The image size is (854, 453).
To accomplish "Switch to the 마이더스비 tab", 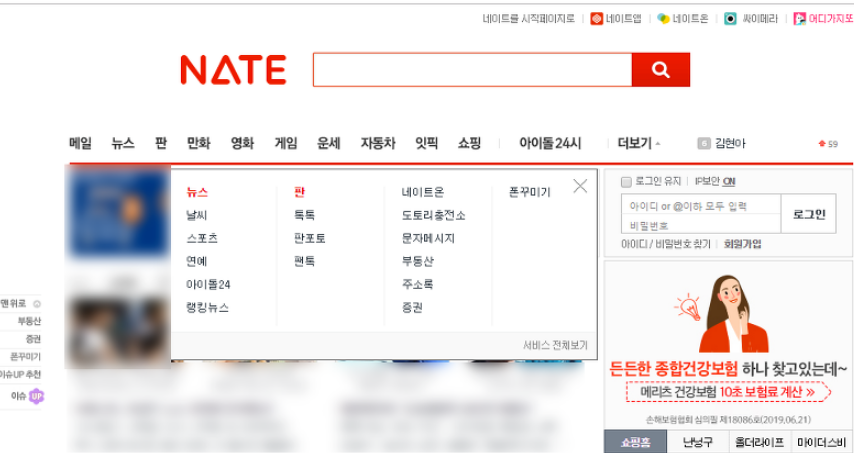I will click(821, 442).
